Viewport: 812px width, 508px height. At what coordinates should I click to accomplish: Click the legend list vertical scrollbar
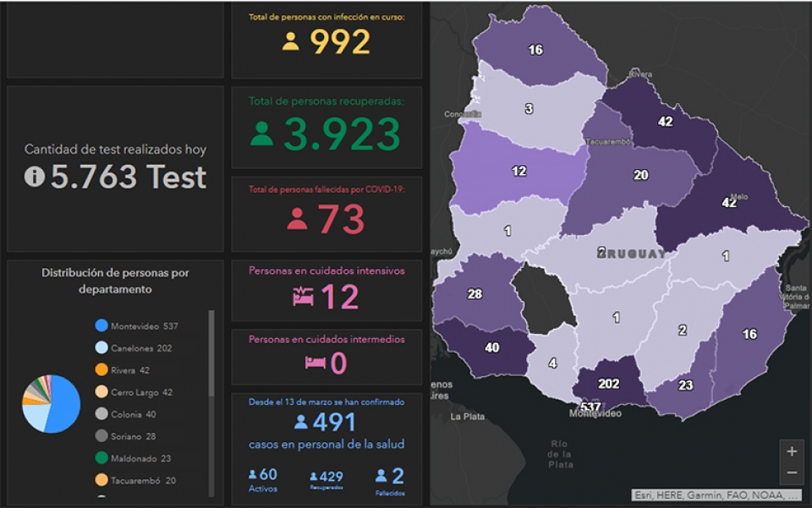211,403
